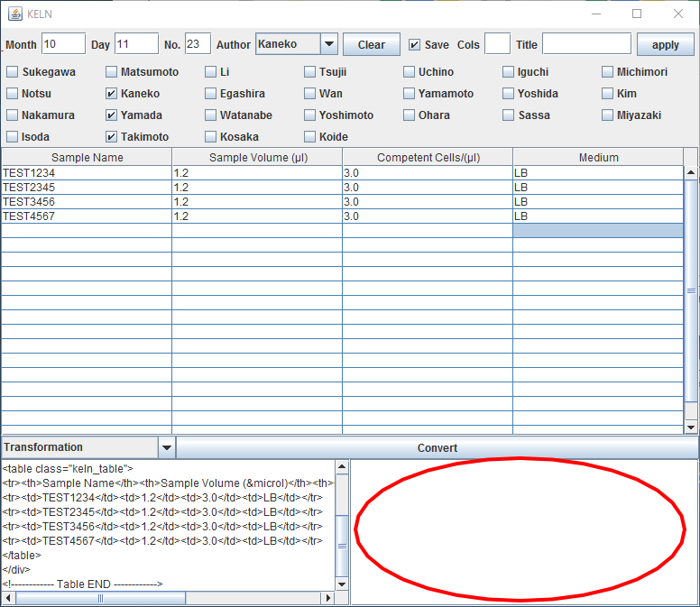Click HTML output horizontal scroll left arrow

(8, 598)
